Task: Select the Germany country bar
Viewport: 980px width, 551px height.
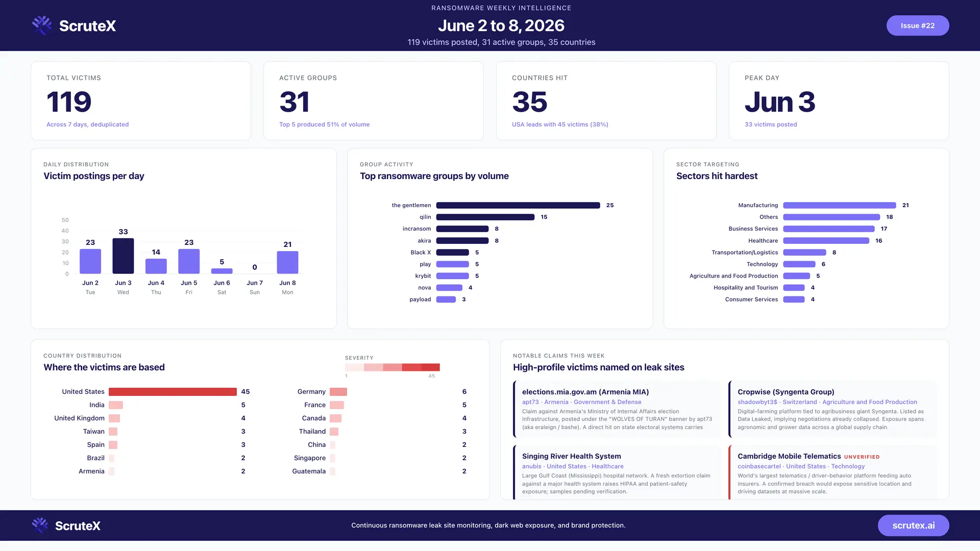Action: [x=338, y=392]
